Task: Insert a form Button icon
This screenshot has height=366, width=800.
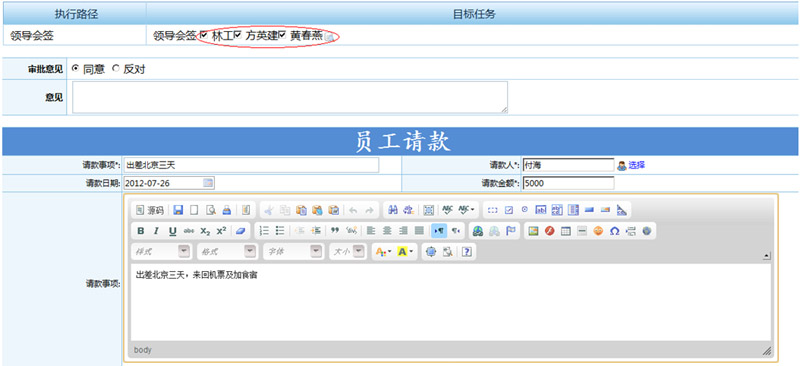Action: (589, 210)
